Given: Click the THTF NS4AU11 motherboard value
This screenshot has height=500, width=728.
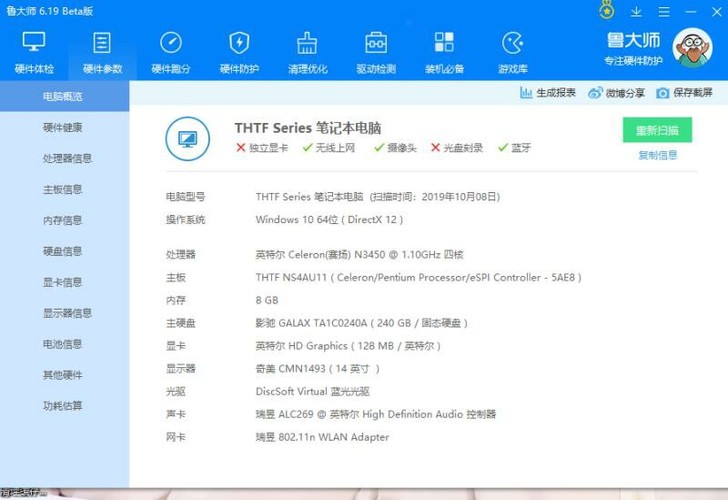Looking at the screenshot, I should point(418,278).
